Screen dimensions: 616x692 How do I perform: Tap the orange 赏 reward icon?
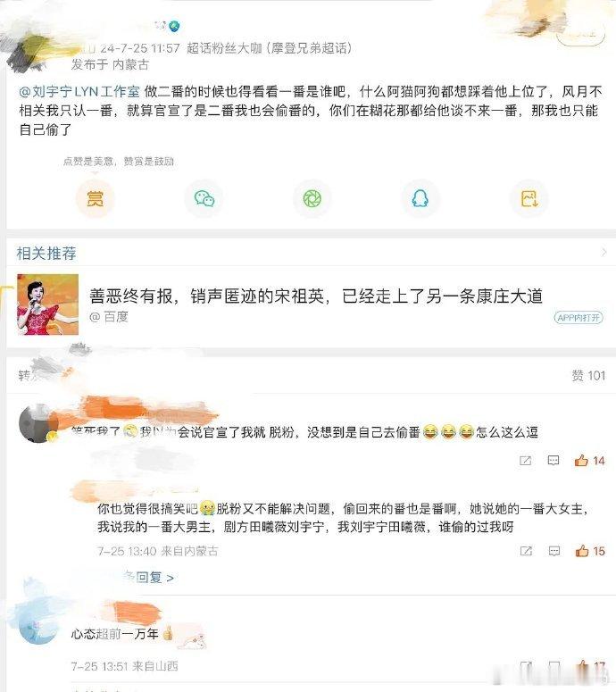click(95, 198)
